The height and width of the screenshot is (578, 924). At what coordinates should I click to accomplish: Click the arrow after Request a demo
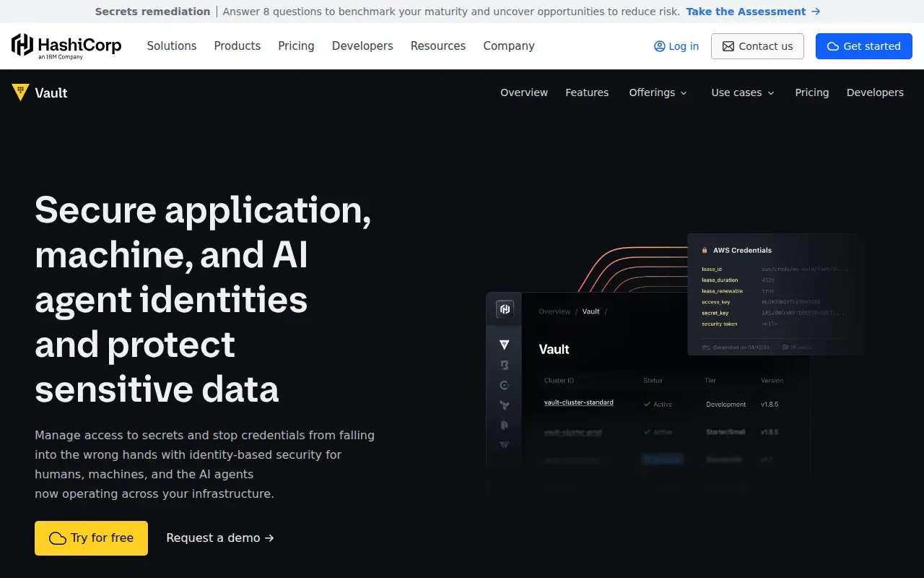[269, 538]
